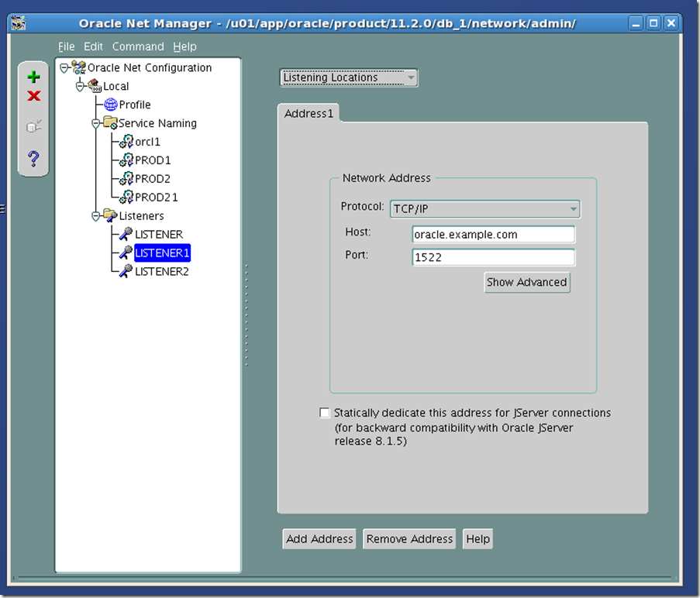Click the PROD21 service icon
The height and width of the screenshot is (598, 700).
(126, 197)
